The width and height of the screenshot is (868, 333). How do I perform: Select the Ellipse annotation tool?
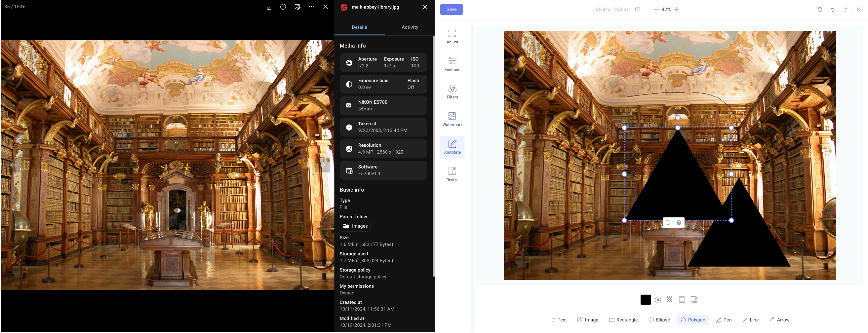(x=659, y=320)
